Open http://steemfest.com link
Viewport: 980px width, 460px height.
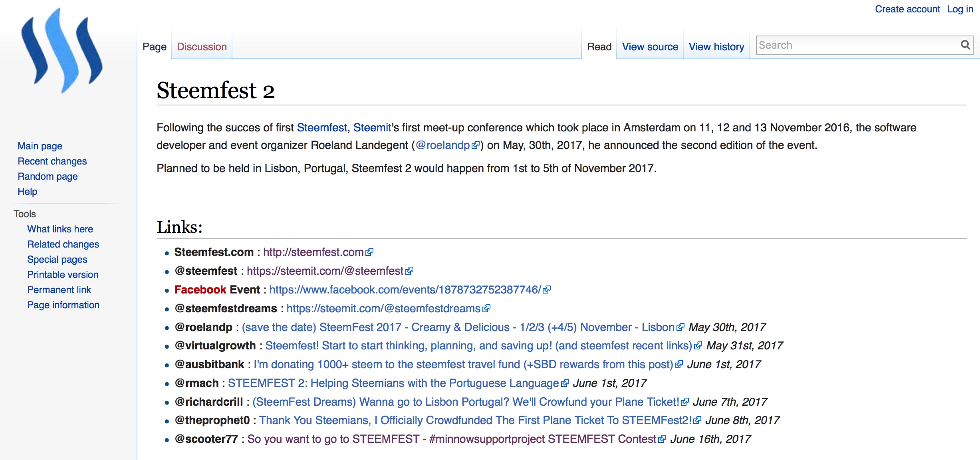pos(313,252)
